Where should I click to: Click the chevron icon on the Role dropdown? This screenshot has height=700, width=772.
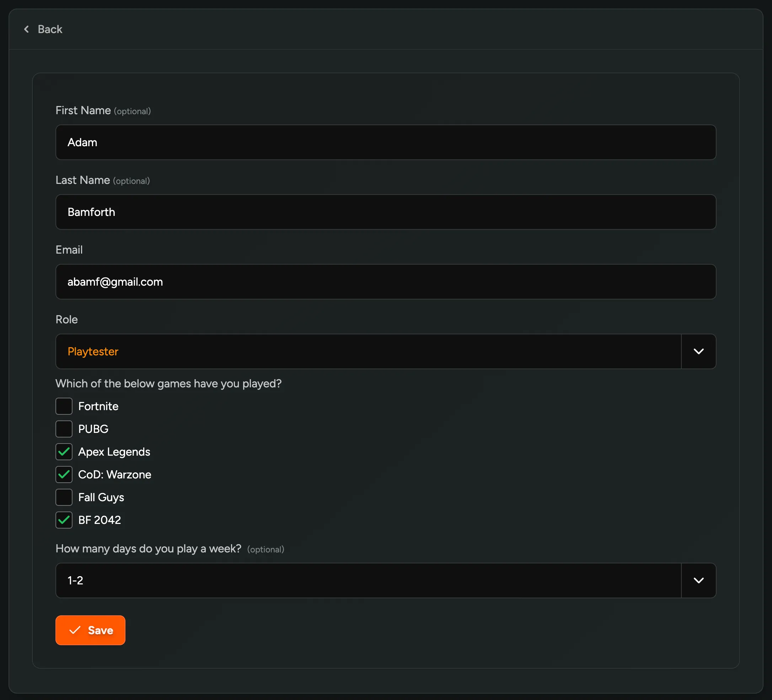(x=698, y=351)
